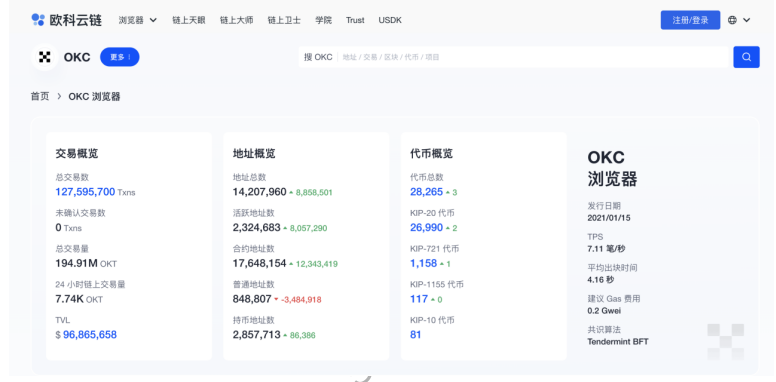Screen dimensions: 776x382
Task: Click the green 12,343,419 change value
Action: (317, 264)
